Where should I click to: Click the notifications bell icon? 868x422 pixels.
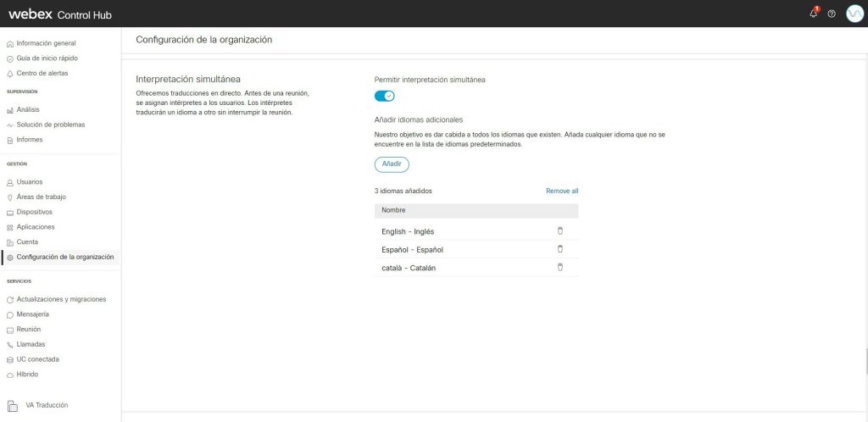(814, 14)
